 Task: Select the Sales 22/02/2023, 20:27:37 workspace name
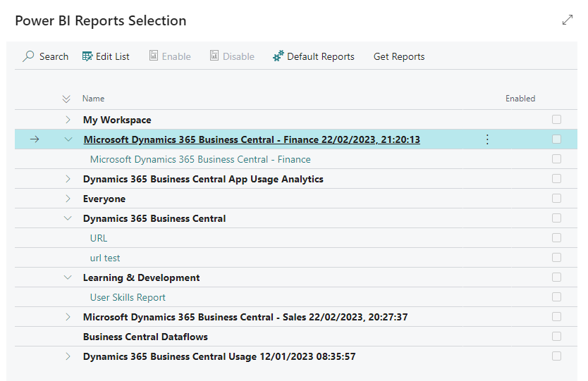245,318
